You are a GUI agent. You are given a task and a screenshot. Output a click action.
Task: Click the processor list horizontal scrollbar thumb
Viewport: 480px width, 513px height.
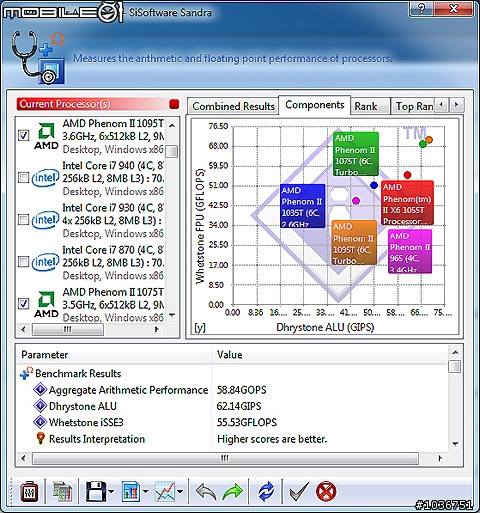68,329
